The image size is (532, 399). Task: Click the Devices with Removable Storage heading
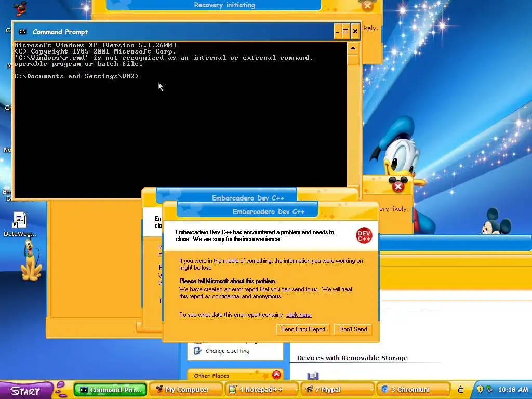(x=352, y=358)
